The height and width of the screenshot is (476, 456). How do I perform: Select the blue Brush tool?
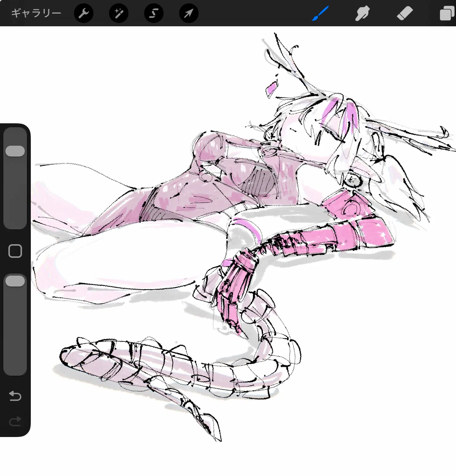(x=320, y=13)
